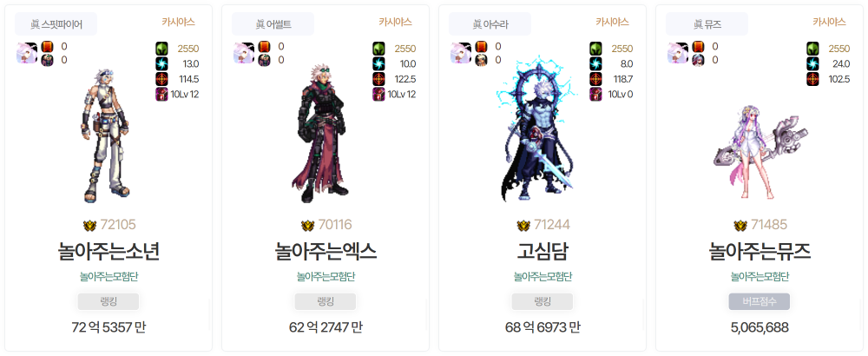The width and height of the screenshot is (868, 356).
Task: Click the gold crown icon beside 71485
Action: (740, 226)
